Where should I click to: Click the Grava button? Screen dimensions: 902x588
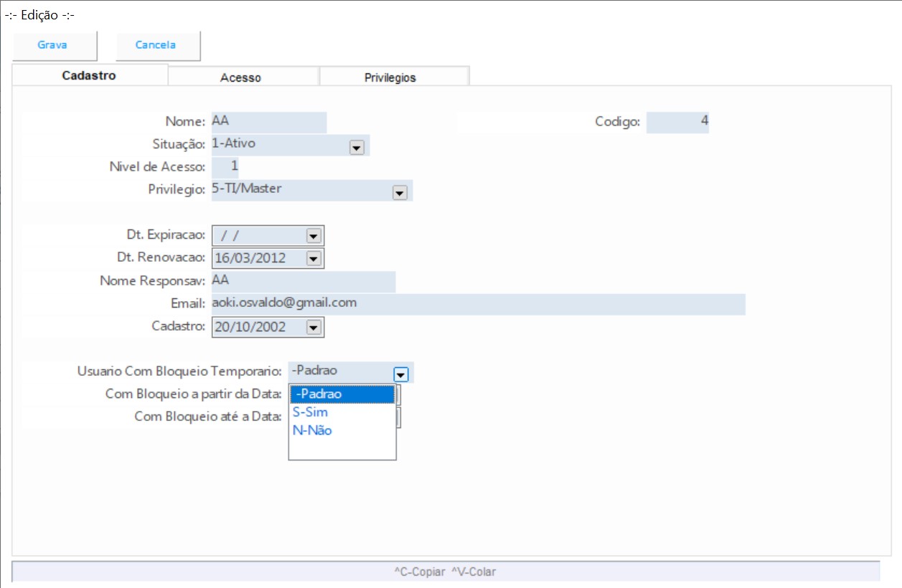(x=53, y=45)
